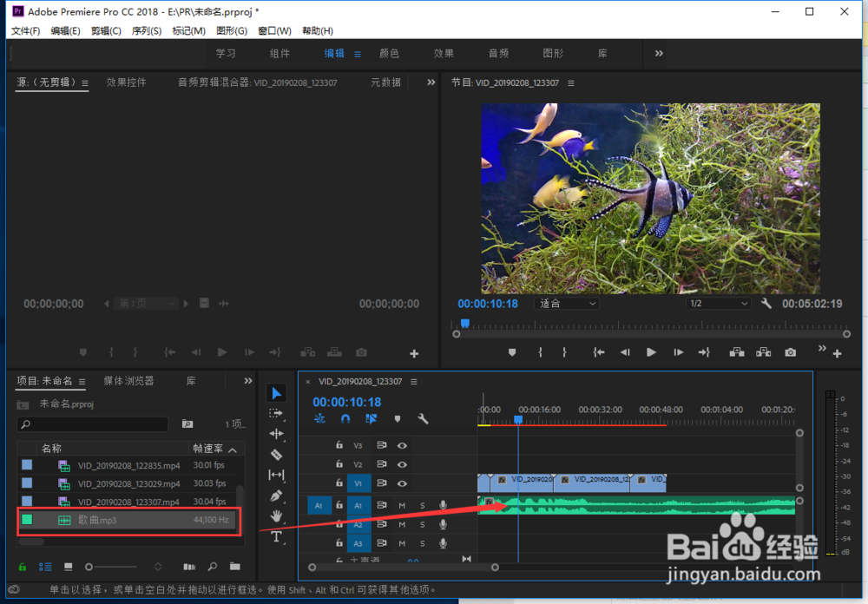This screenshot has width=868, height=604.
Task: Select the Razor tool
Action: [x=276, y=455]
